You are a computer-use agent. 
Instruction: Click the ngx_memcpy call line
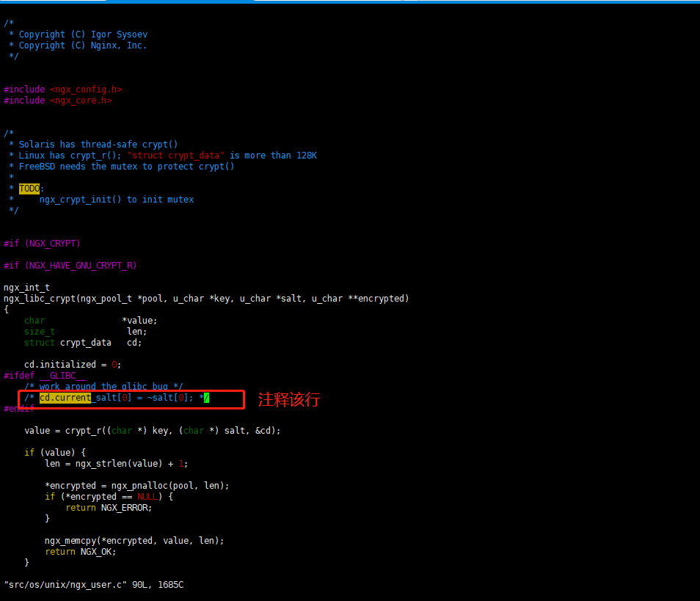(x=134, y=541)
